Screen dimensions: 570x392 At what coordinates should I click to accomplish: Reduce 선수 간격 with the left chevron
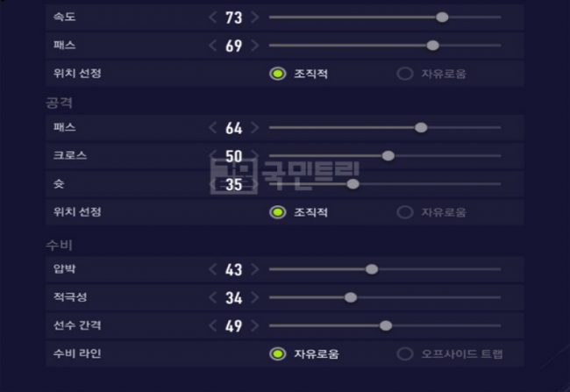click(x=213, y=326)
